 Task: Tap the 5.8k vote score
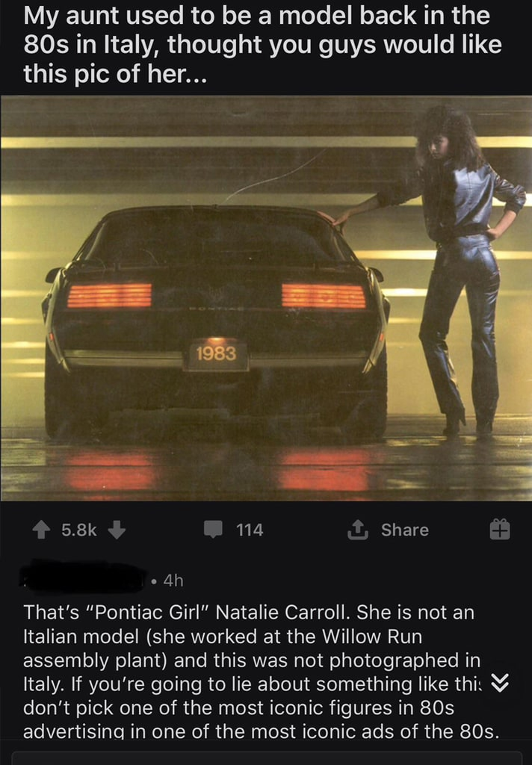[79, 530]
